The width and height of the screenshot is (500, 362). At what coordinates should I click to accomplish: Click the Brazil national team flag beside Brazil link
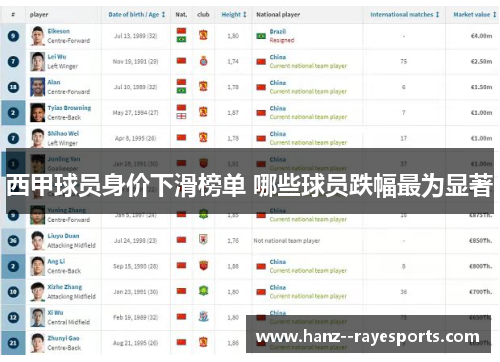[261, 36]
